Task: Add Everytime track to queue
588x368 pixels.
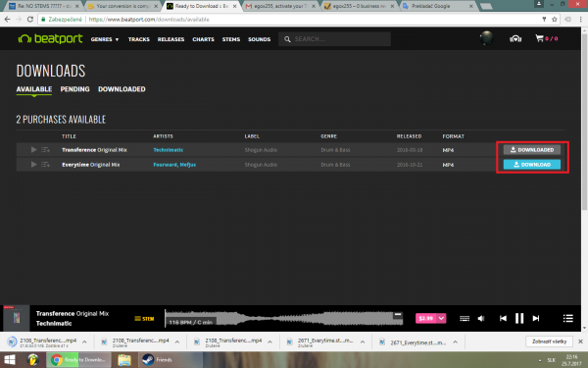Action: (45, 165)
